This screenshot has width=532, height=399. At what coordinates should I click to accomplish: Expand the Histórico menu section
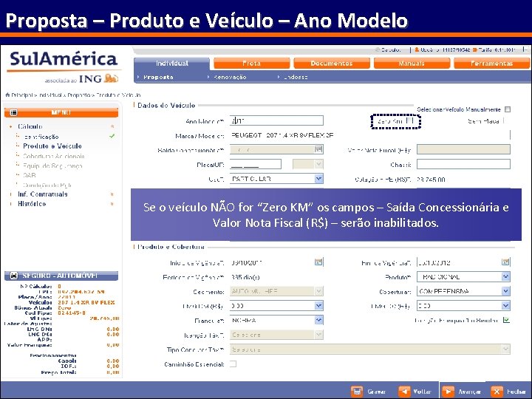[32, 204]
